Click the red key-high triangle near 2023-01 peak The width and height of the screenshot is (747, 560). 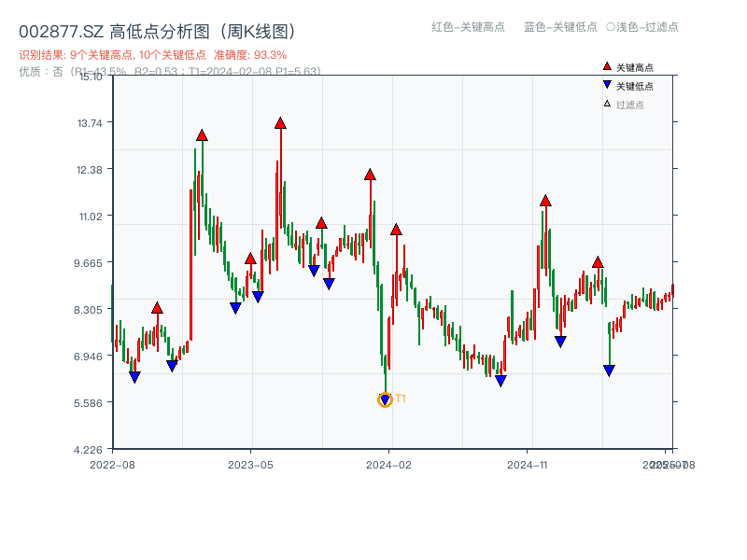[202, 136]
